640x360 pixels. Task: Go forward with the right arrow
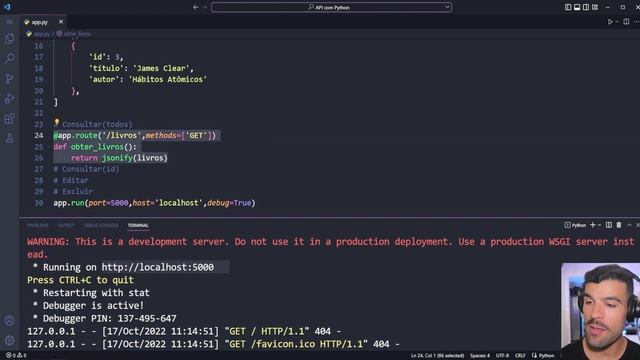click(x=205, y=7)
